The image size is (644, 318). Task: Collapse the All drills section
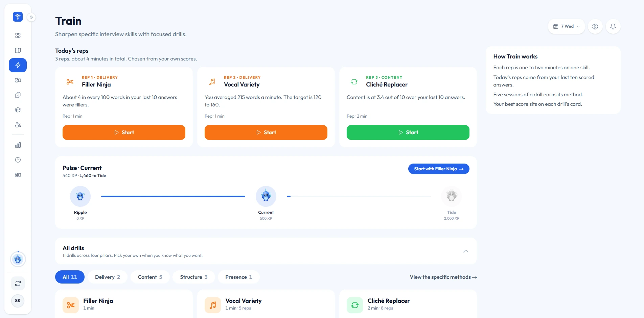[466, 251]
